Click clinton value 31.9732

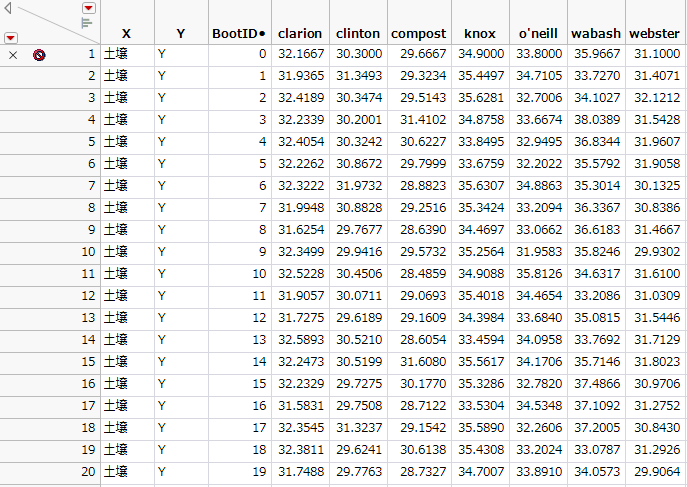click(359, 186)
